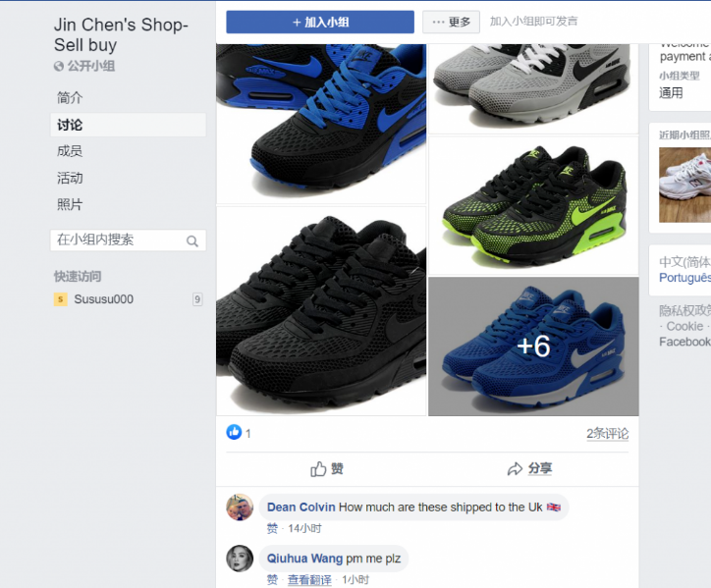Click the blue like reaction count icon
Image resolution: width=711 pixels, height=588 pixels.
234,433
